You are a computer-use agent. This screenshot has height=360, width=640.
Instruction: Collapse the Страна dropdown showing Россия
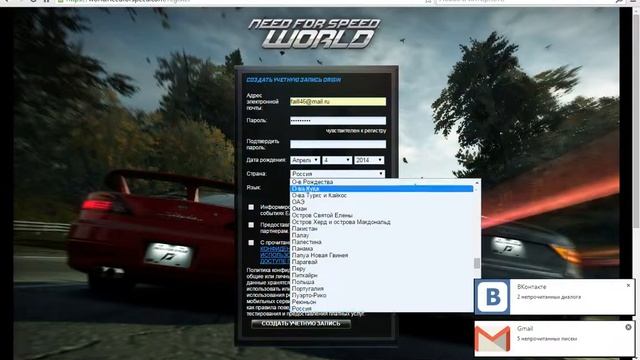tap(337, 173)
